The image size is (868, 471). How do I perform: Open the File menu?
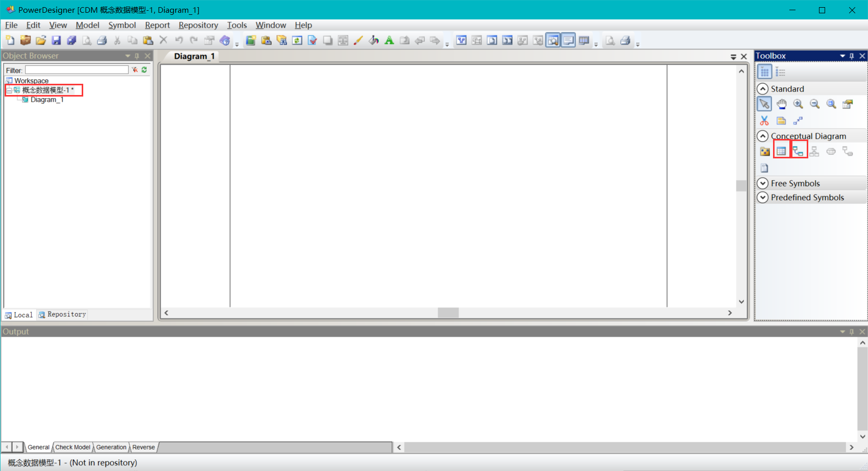coord(11,25)
